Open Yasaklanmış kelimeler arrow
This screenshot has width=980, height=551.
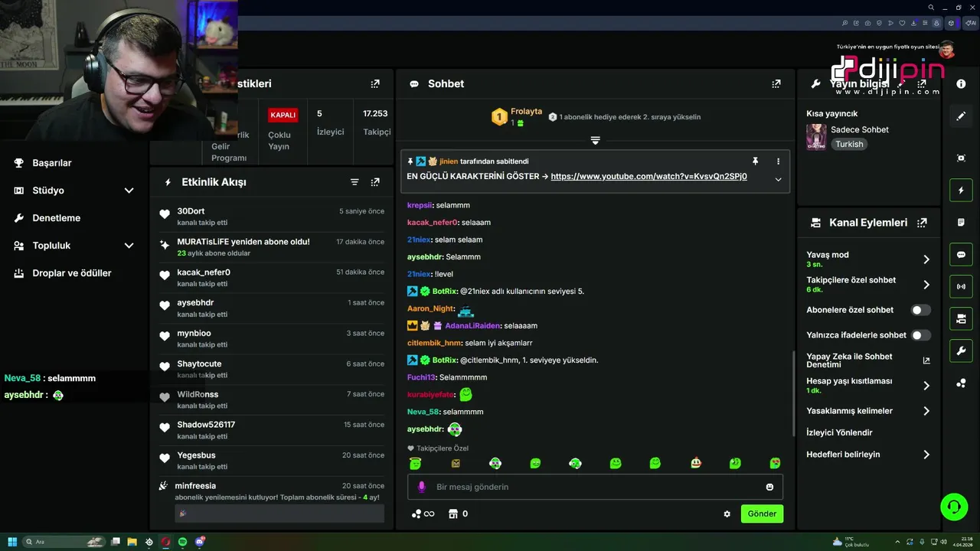point(926,411)
